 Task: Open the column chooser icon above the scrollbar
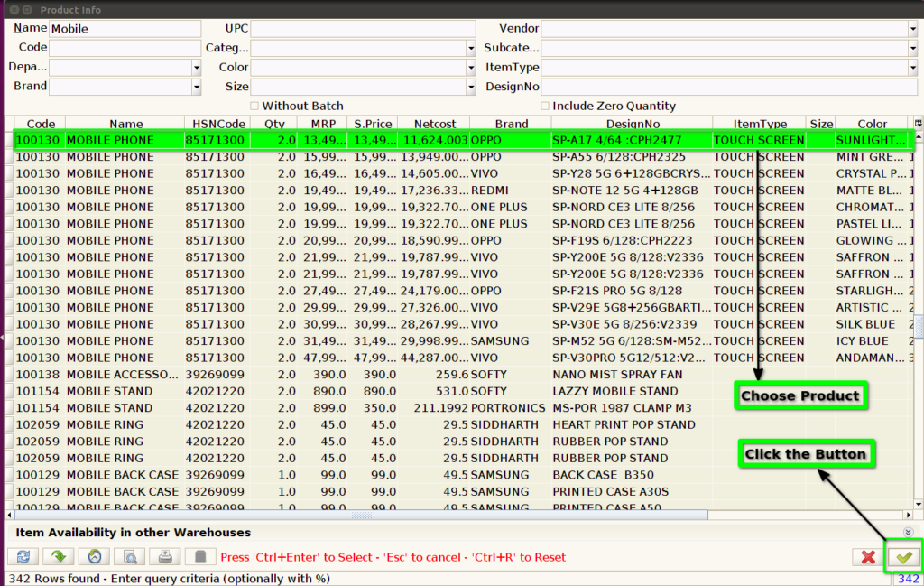coord(918,123)
